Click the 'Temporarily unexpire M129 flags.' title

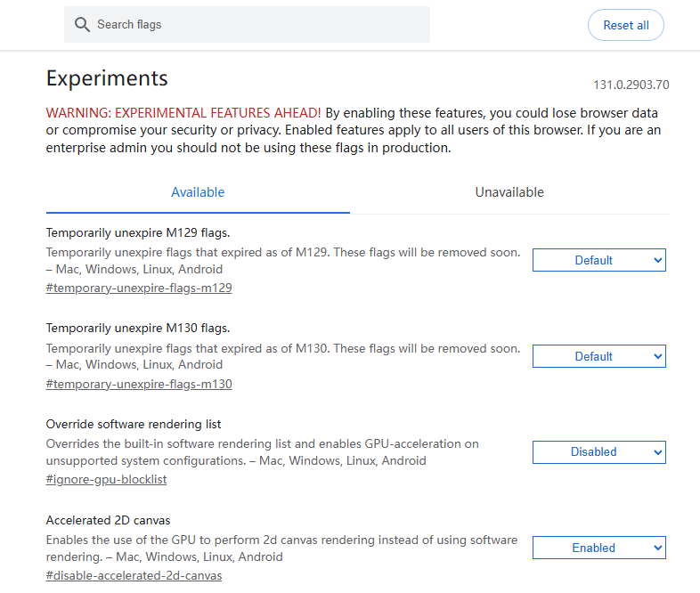click(138, 233)
